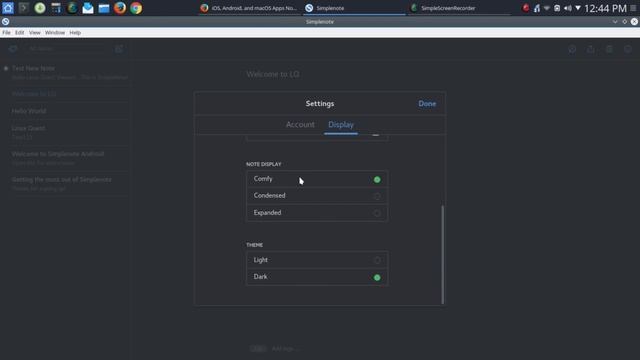Open the note history clock icon
Screen dimensions: 640x360
572,49
